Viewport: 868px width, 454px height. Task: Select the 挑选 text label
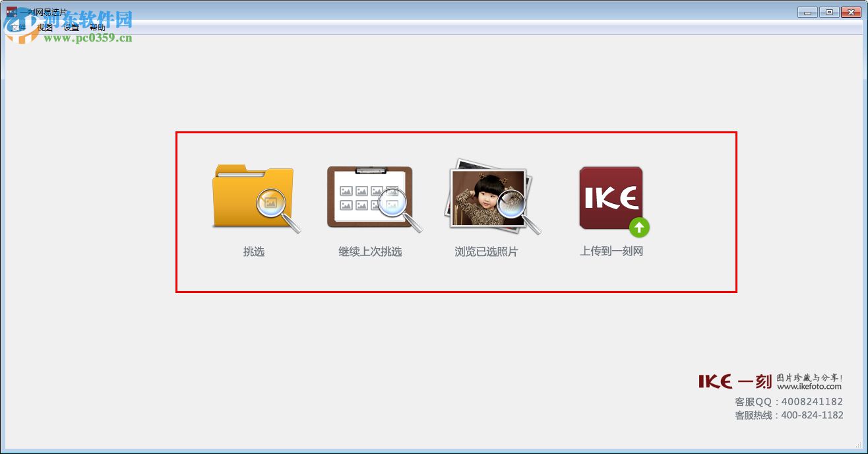click(254, 251)
